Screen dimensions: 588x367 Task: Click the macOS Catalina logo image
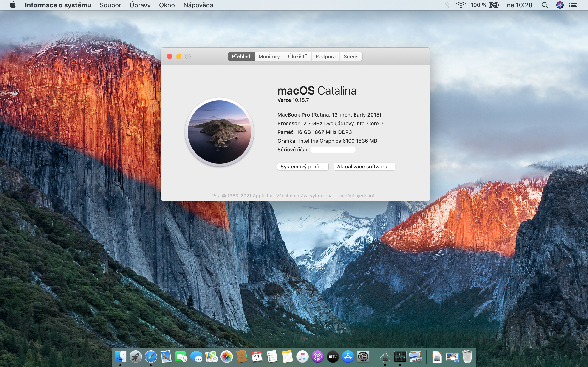(x=219, y=132)
